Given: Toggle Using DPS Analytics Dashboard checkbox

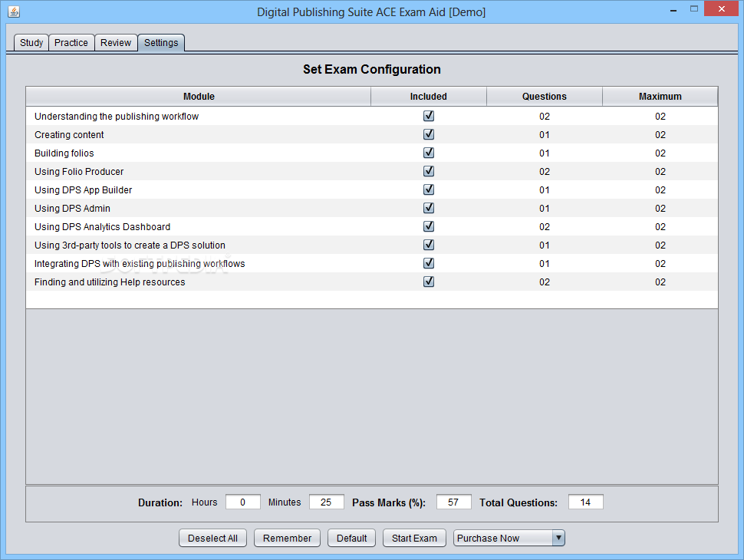Looking at the screenshot, I should point(429,226).
